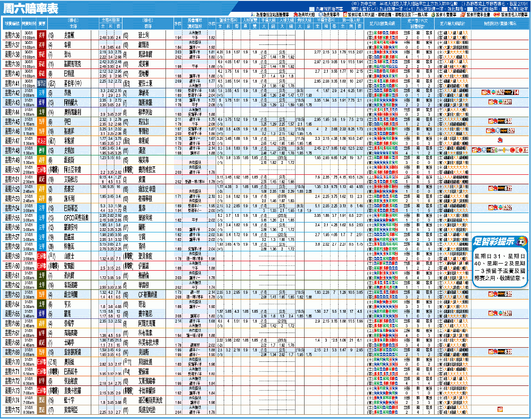Click home team 史特加
The height and width of the screenshot is (419, 532).
pos(69,150)
